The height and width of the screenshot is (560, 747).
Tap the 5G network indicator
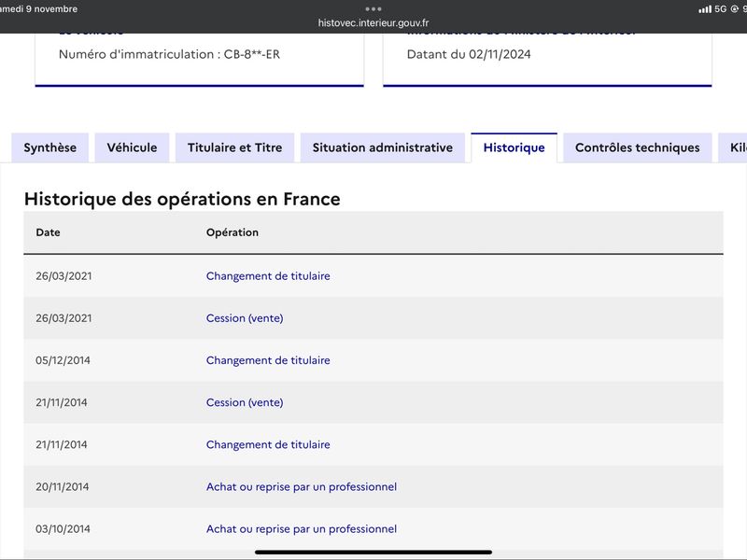coord(720,9)
